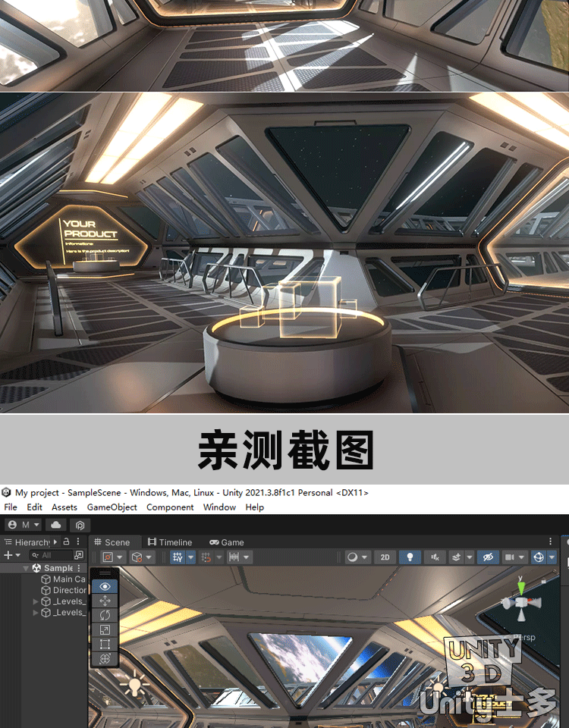Expand the second _Levels_ object

[36, 613]
